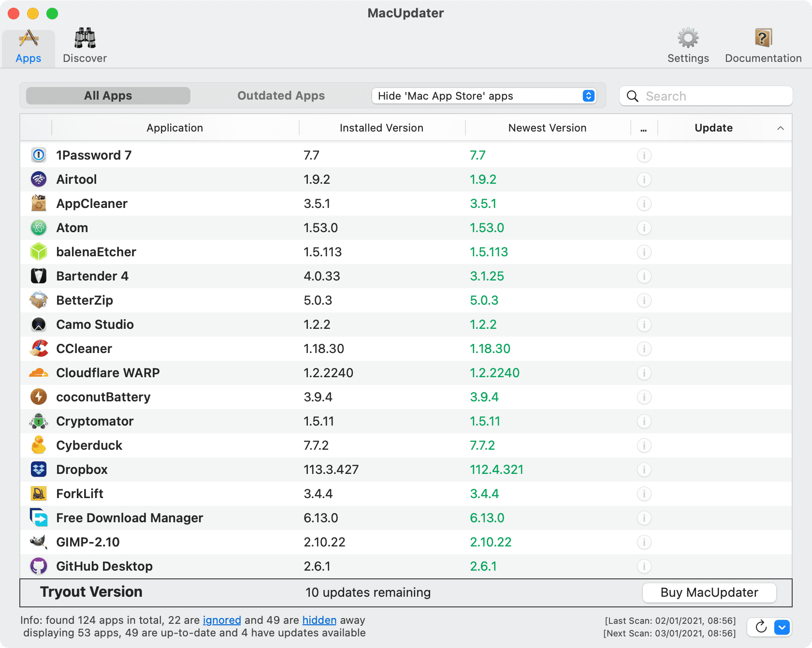Image resolution: width=812 pixels, height=648 pixels.
Task: Show info for Bartender 4
Action: coord(644,276)
